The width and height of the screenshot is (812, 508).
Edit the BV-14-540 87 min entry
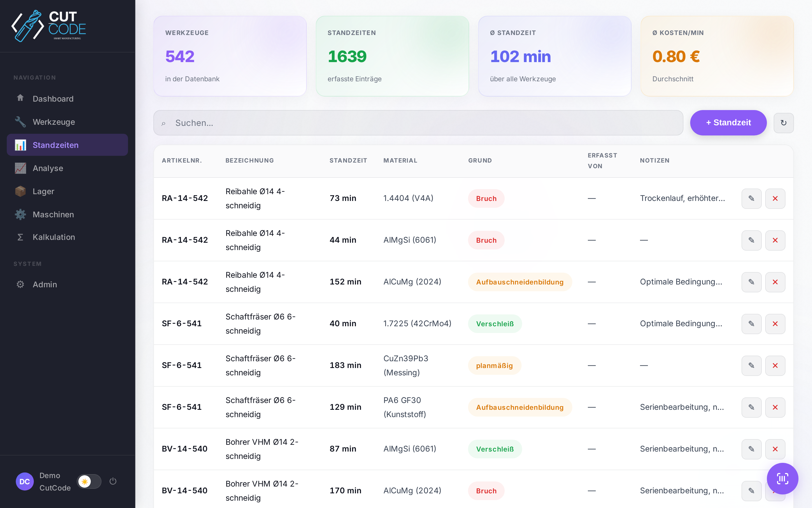[751, 449]
